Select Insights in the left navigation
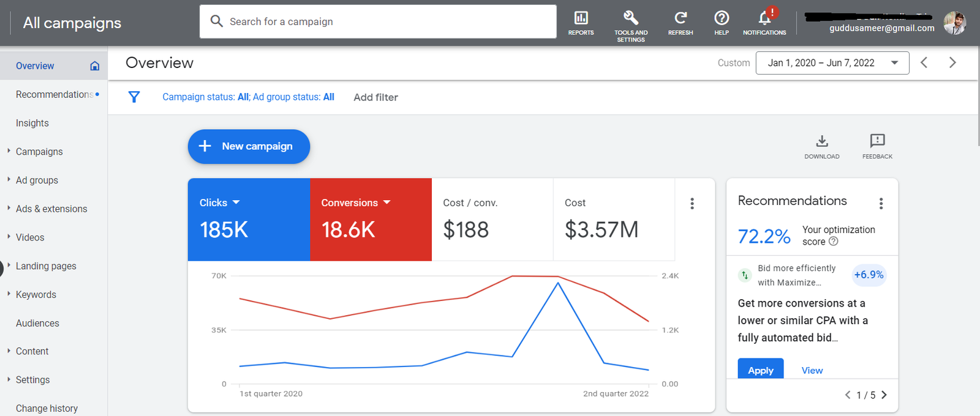The width and height of the screenshot is (980, 416). (x=32, y=123)
